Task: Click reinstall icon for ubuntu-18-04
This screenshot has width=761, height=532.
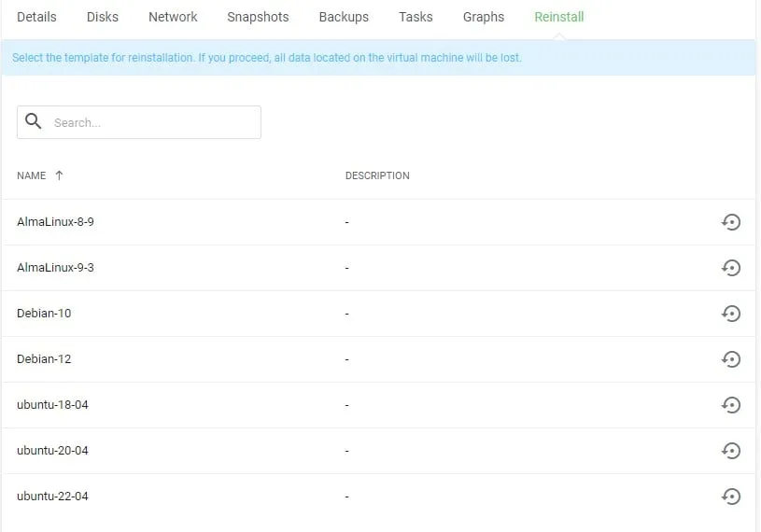Action: click(x=731, y=405)
